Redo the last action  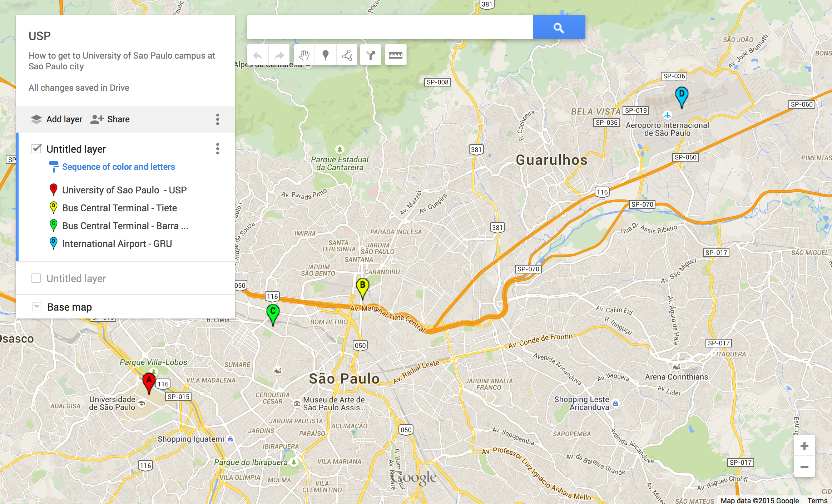[279, 55]
